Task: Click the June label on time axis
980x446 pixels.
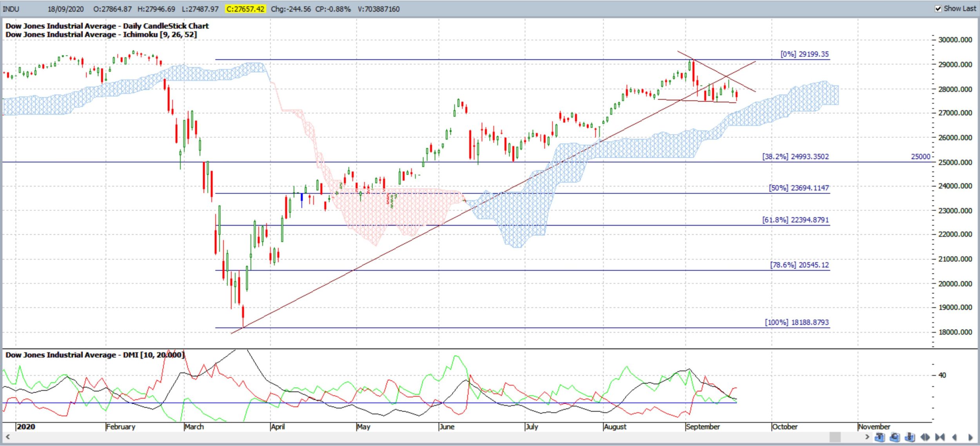Action: (x=447, y=426)
